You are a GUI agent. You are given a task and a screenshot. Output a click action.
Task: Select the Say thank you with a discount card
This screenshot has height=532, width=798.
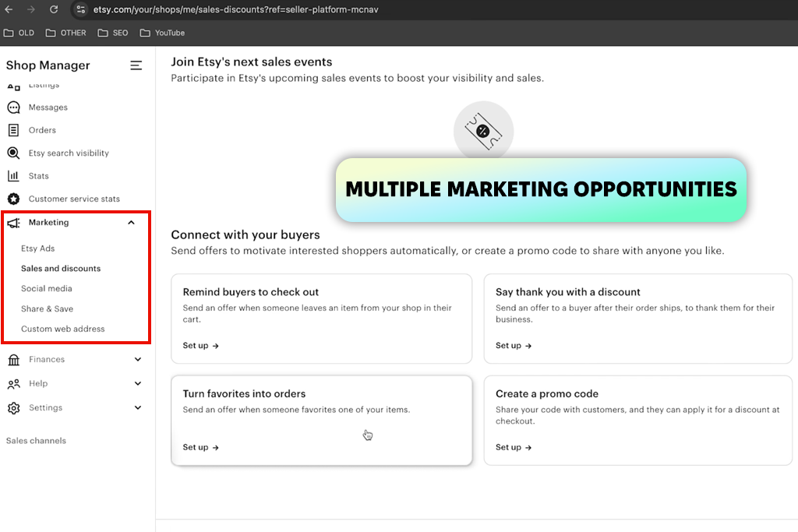pyautogui.click(x=637, y=319)
